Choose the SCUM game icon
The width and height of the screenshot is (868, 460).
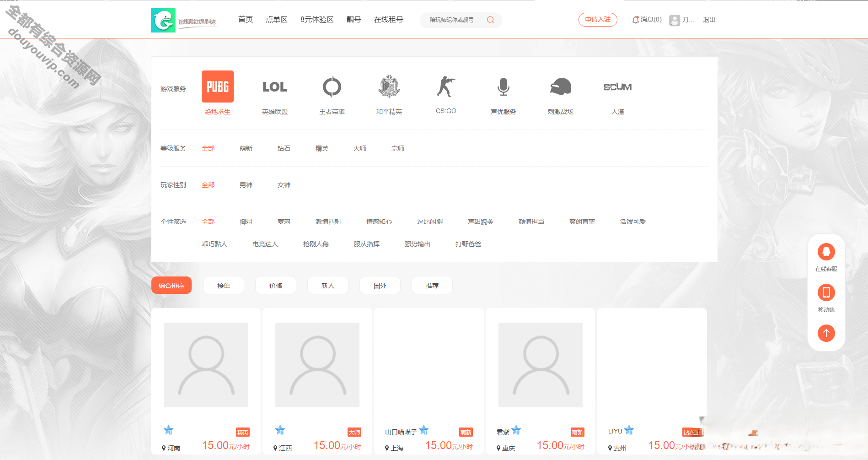pos(617,87)
